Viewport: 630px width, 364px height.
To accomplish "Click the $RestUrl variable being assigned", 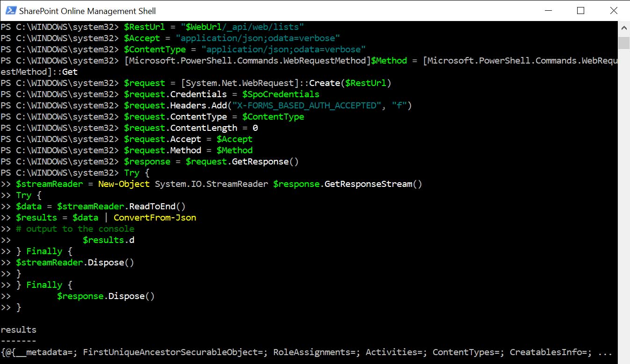I will pyautogui.click(x=145, y=27).
